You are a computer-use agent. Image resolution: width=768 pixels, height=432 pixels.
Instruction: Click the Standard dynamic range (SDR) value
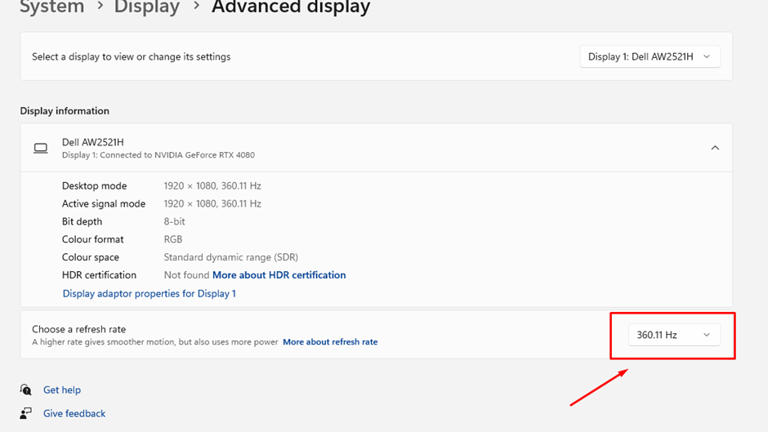[x=231, y=257]
